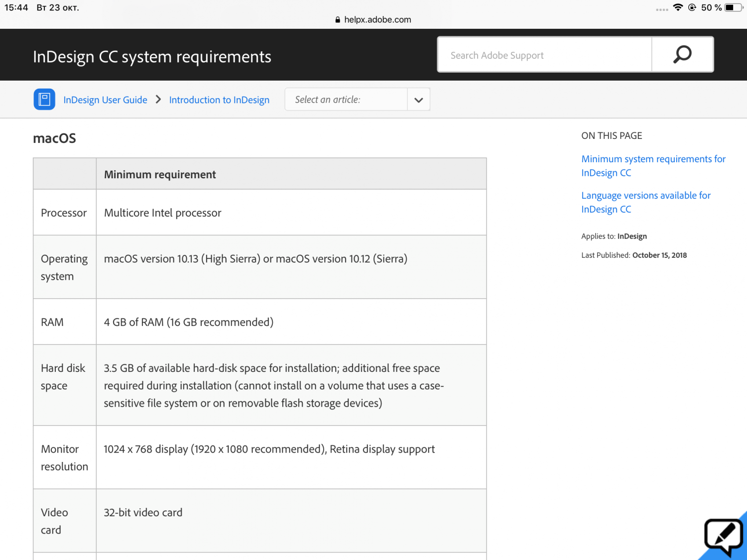Screen dimensions: 747x560
Task: Open the InDesign User Guide book icon
Action: (44, 99)
